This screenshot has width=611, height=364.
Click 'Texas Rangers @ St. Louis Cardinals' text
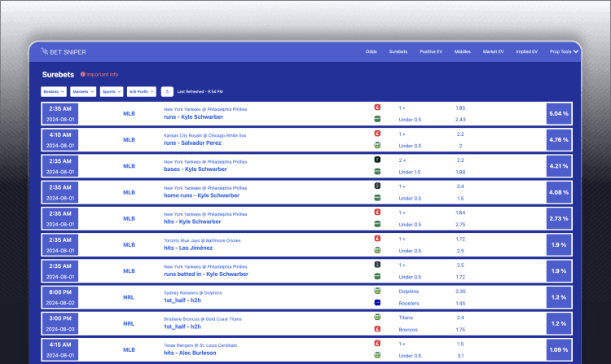(x=200, y=345)
